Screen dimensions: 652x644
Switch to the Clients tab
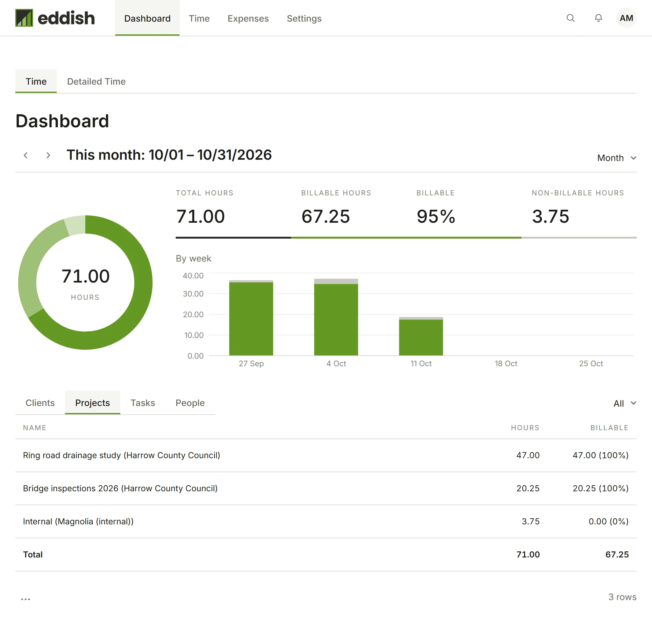[40, 403]
